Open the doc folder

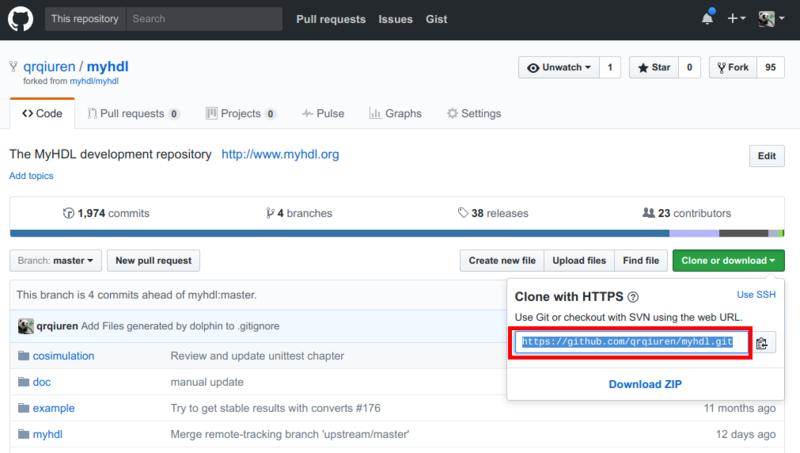click(42, 382)
